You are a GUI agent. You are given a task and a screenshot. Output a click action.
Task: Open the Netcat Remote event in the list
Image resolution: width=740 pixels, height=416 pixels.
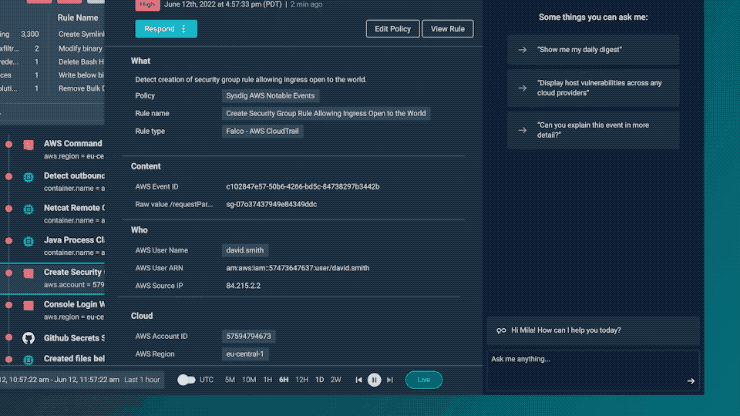[52, 213]
